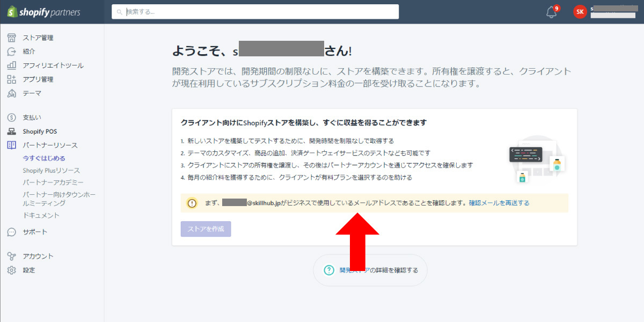
Task: Select Shopify POS menu label
Action: point(40,131)
